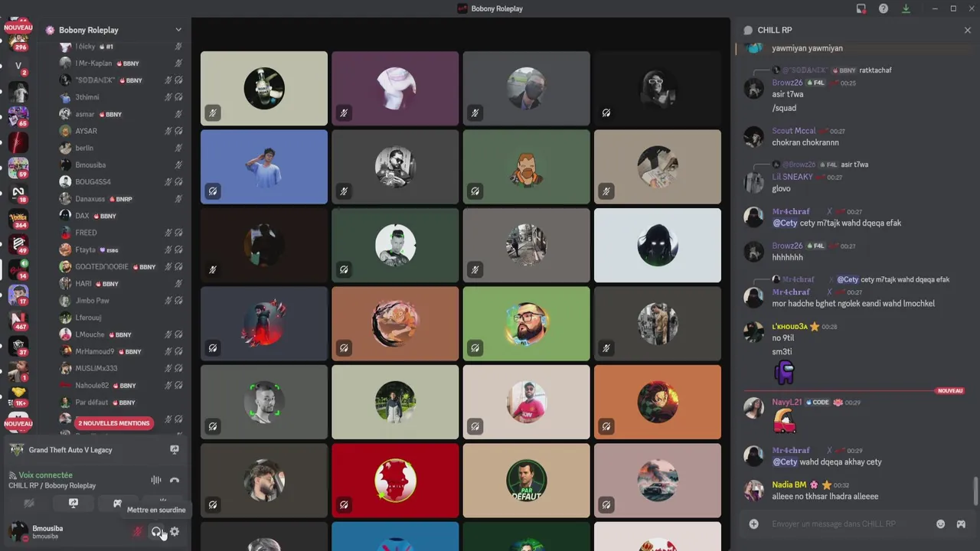The width and height of the screenshot is (980, 551).
Task: Disconnect from voice with the hang-up icon
Action: [175, 480]
